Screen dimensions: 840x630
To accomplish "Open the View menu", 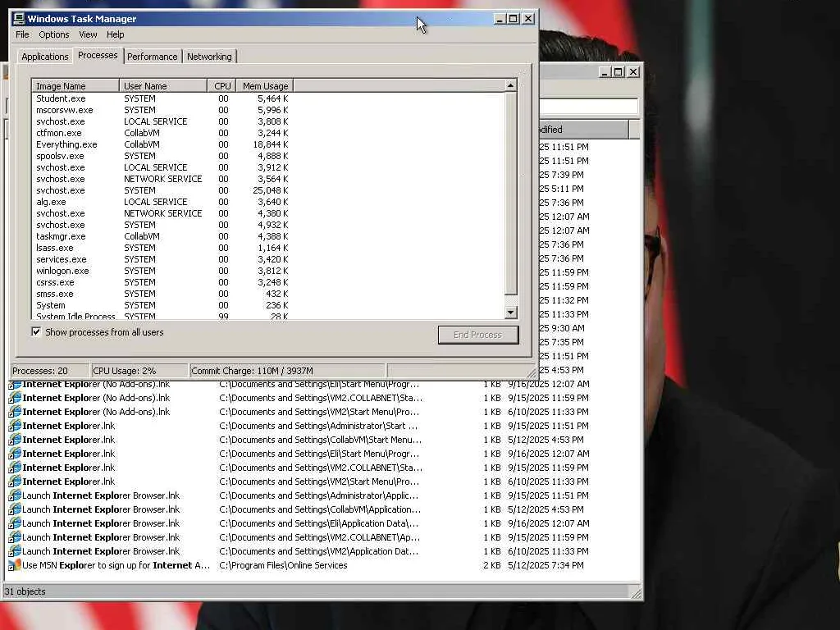I will (x=88, y=34).
